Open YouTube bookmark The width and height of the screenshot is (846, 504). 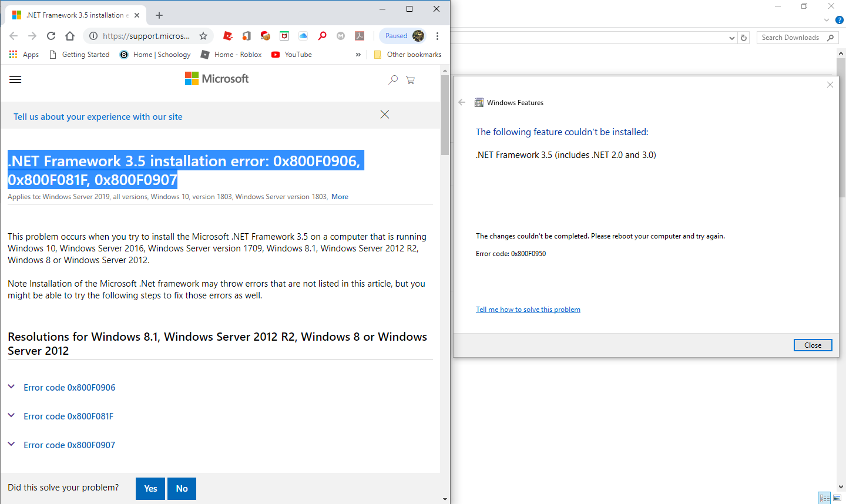(x=291, y=55)
